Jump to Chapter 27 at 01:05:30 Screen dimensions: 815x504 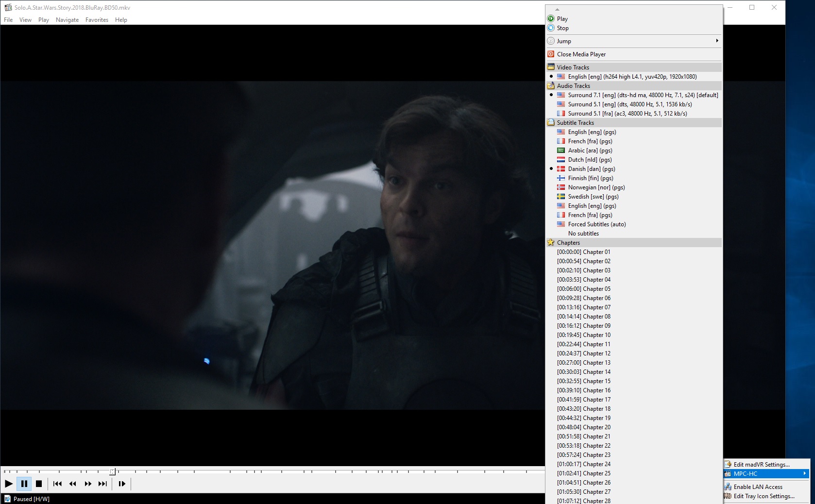click(634, 492)
